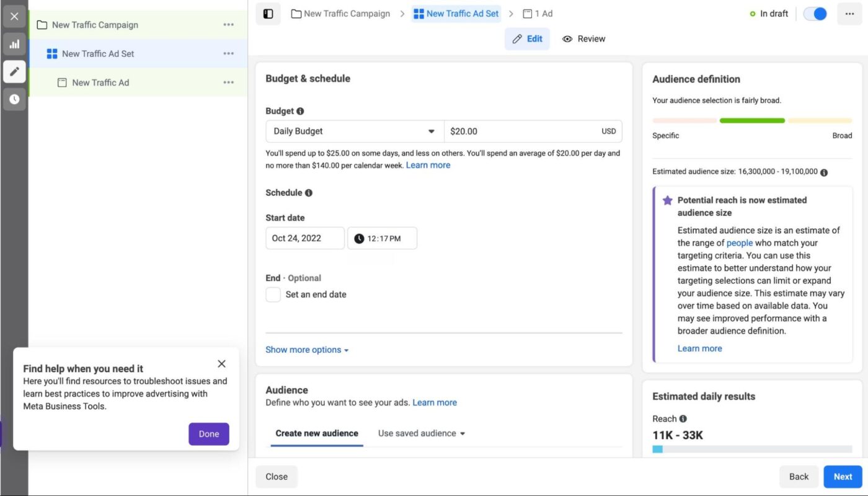Click the info icon beside estimated audience size
The height and width of the screenshot is (496, 868).
pyautogui.click(x=823, y=172)
